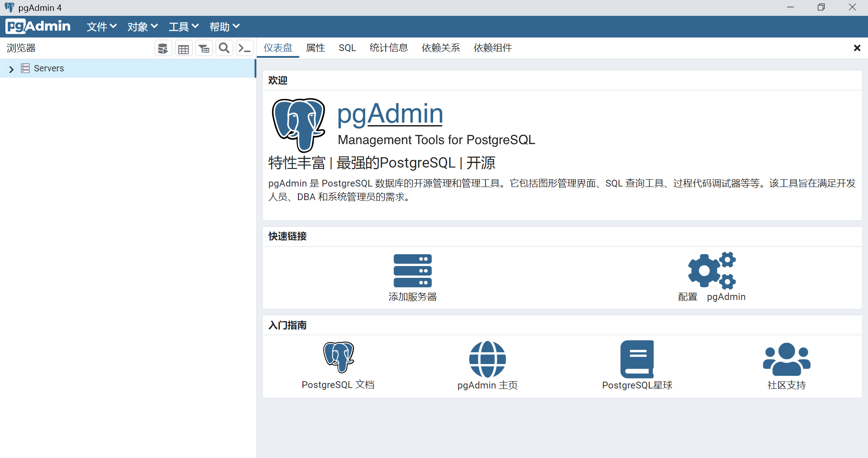Click the pgAdmin logo in the menu bar
Screen dimensions: 868x458
[x=38, y=26]
